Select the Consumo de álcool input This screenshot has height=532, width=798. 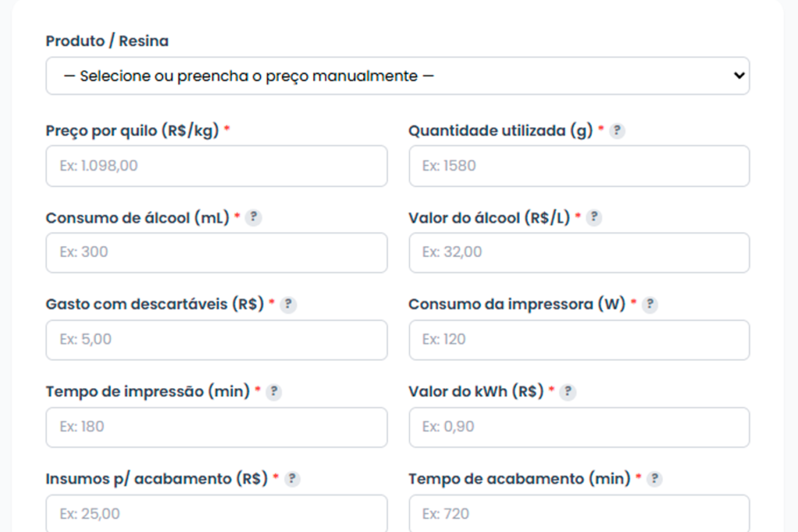217,252
